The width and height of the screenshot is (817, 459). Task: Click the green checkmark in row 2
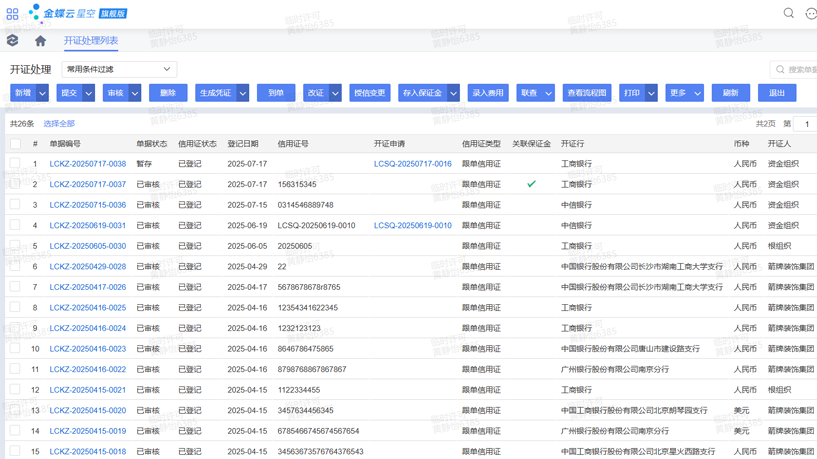[x=531, y=184]
